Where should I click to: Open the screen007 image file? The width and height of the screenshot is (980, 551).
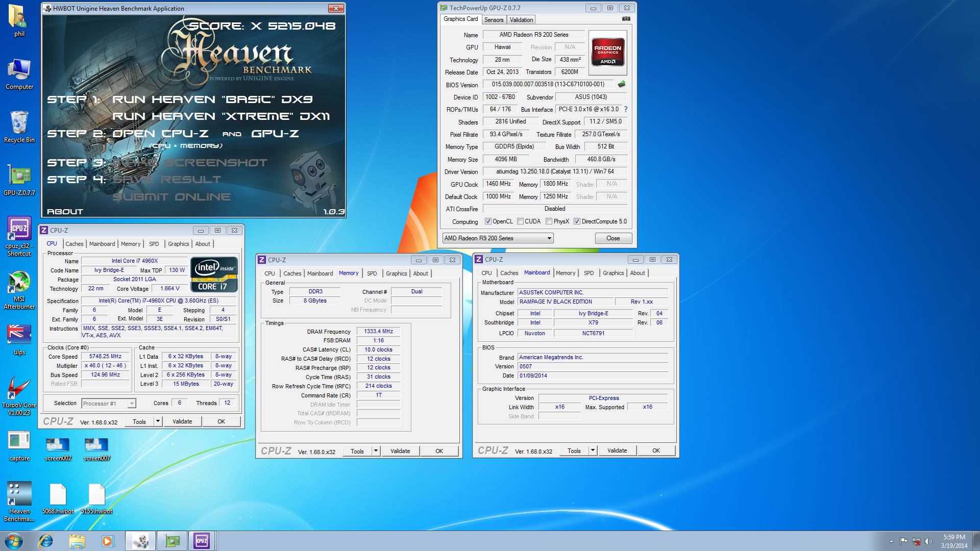tap(96, 449)
